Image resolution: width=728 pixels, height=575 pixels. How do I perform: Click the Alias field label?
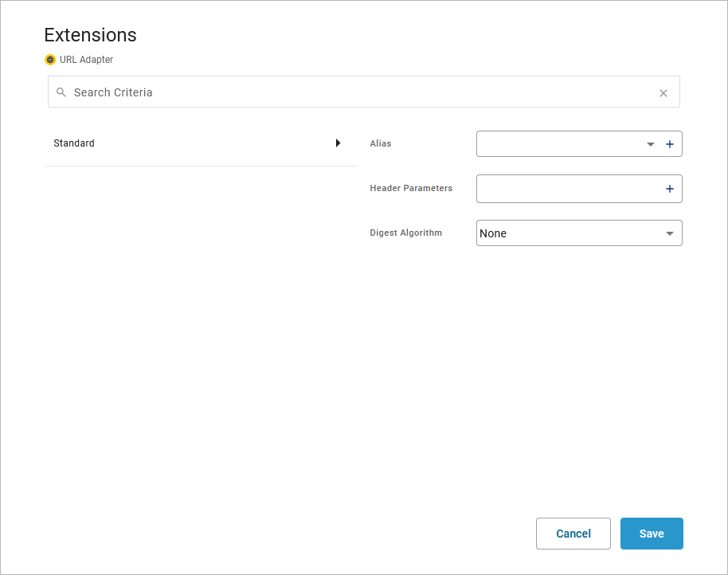[x=381, y=144]
